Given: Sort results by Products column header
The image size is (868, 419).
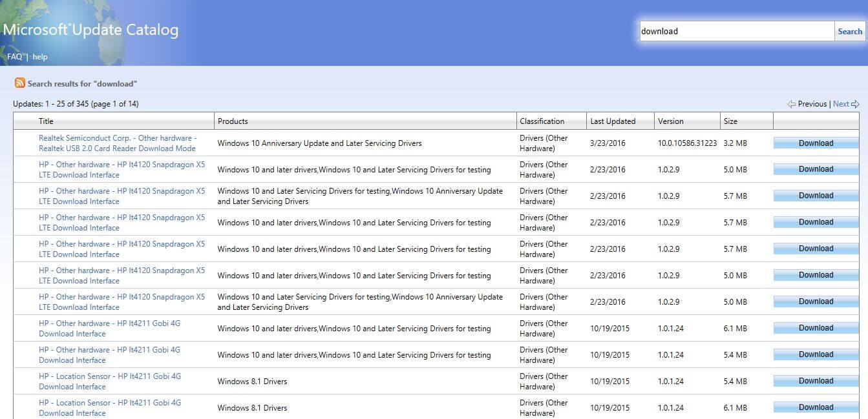Looking at the screenshot, I should (x=233, y=121).
